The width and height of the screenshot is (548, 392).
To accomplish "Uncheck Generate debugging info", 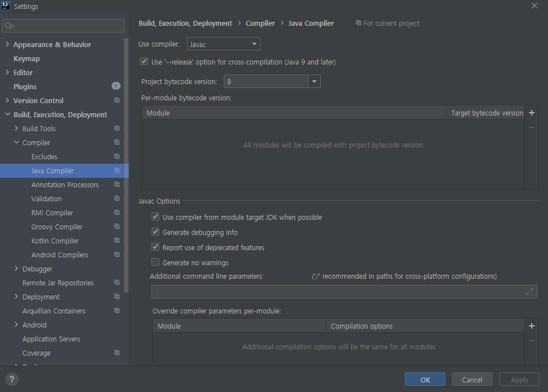I will (155, 232).
